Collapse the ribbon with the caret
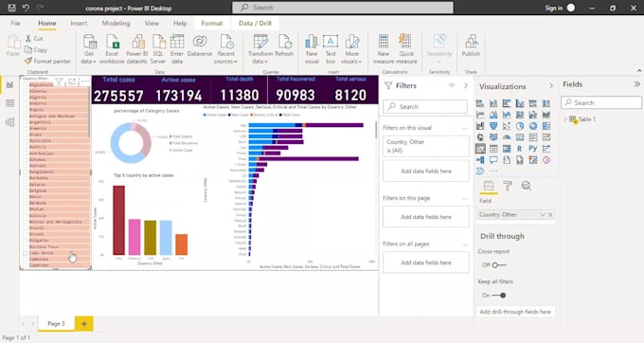 pyautogui.click(x=639, y=71)
